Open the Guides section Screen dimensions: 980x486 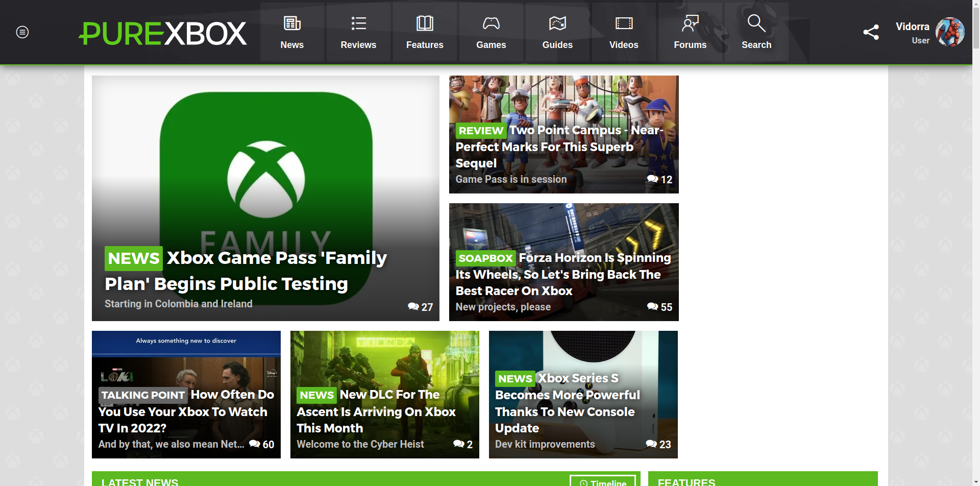click(557, 32)
